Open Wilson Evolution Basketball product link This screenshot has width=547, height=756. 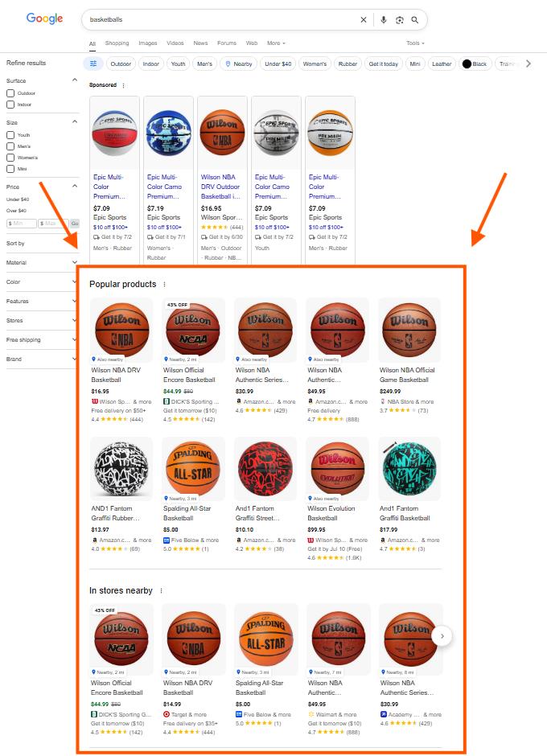(x=331, y=513)
